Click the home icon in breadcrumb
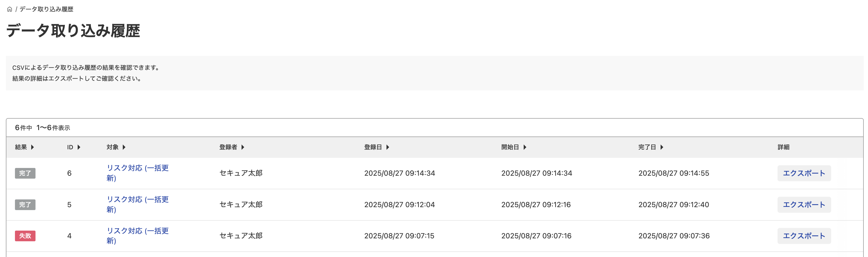Screen dimensions: 868x257 9,9
